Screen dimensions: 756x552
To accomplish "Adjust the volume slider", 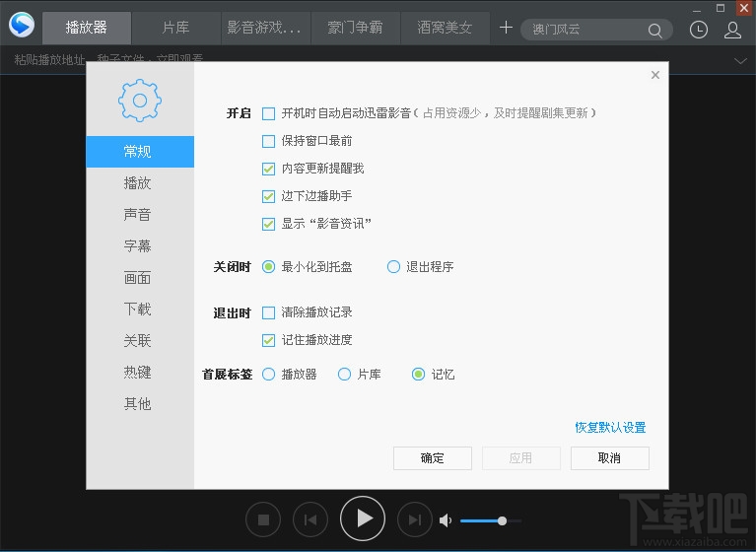I will 491,520.
